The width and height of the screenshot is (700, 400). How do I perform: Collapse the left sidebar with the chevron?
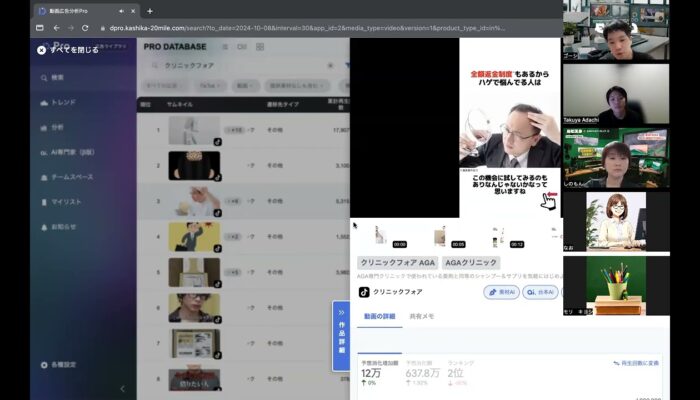pyautogui.click(x=123, y=389)
